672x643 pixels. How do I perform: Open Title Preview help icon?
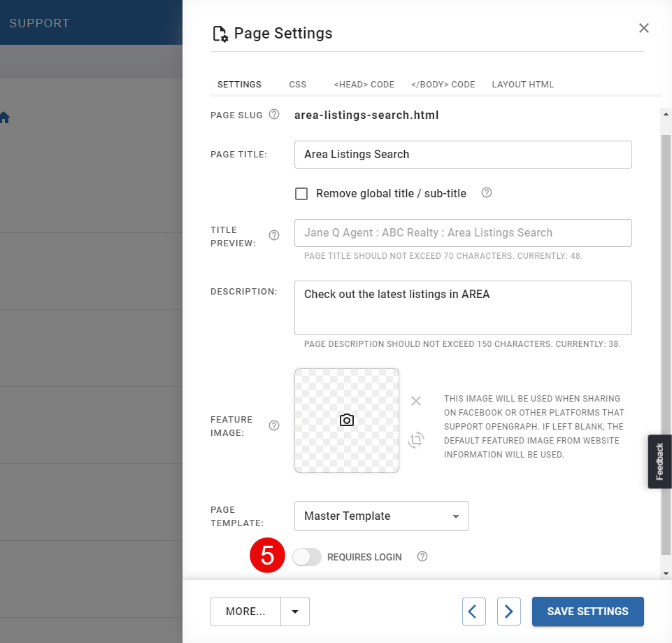274,235
